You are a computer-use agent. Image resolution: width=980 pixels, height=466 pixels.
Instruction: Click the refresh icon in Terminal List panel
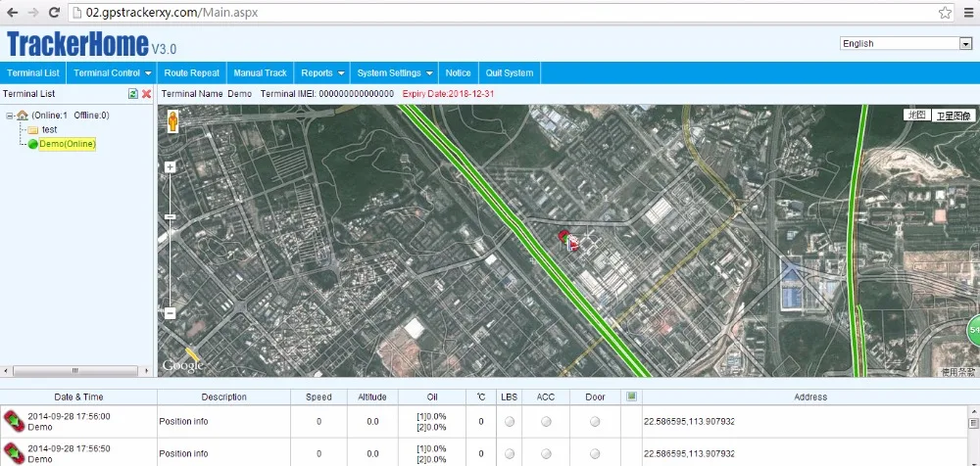pos(133,94)
